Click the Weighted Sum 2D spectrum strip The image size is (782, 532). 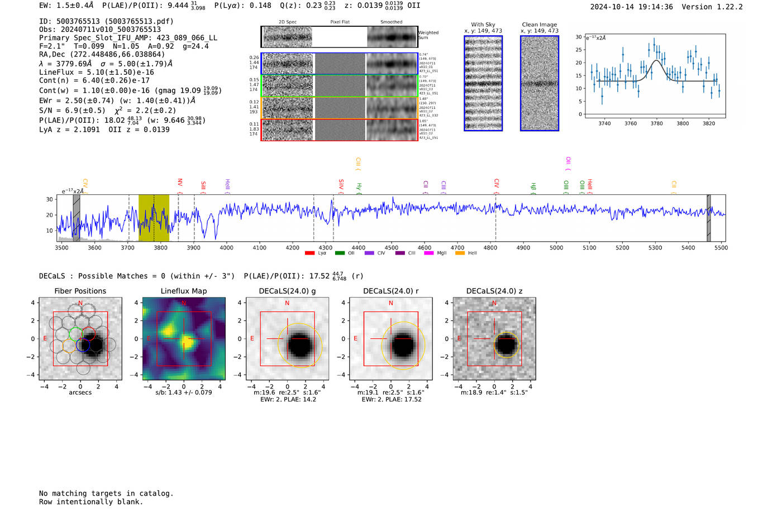click(339, 37)
